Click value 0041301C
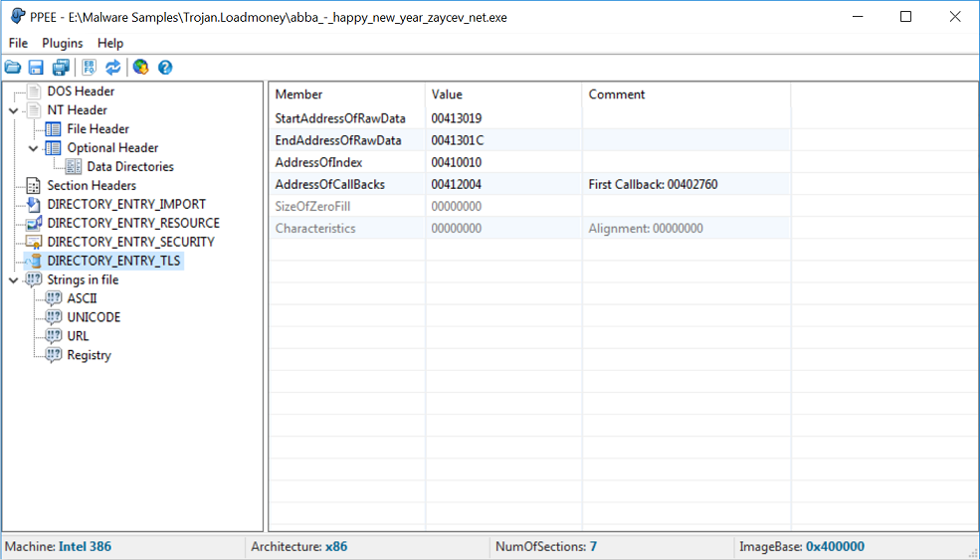Image resolution: width=980 pixels, height=560 pixels. [458, 140]
